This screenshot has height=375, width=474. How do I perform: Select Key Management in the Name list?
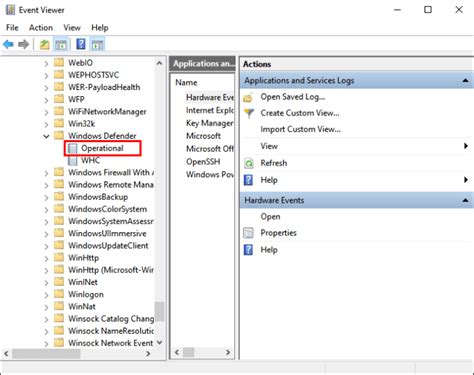click(210, 123)
